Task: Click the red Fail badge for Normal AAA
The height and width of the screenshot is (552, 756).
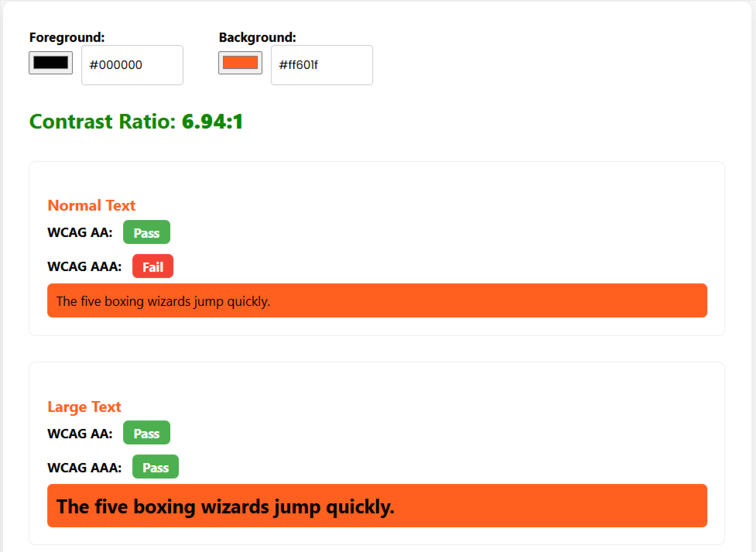Action: click(x=152, y=266)
